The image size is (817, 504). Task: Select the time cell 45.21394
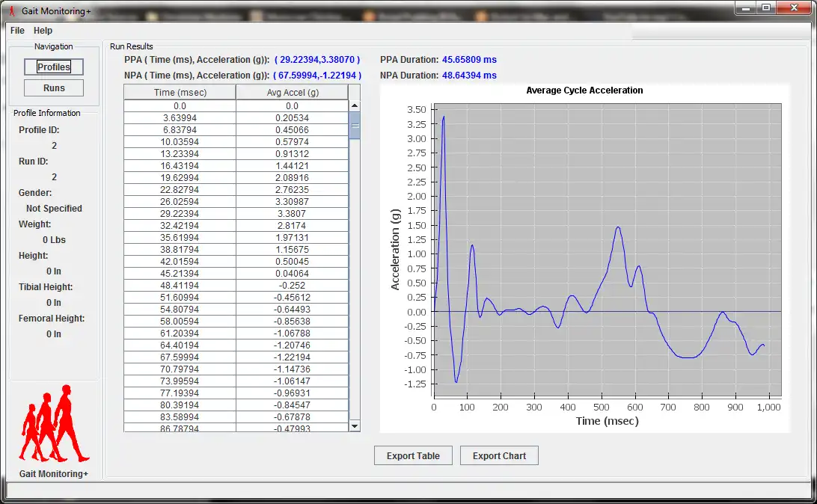180,274
